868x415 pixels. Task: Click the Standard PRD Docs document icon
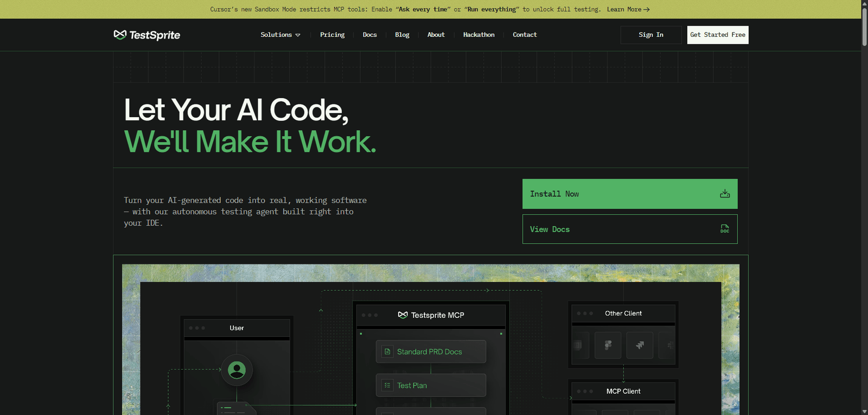tap(387, 352)
